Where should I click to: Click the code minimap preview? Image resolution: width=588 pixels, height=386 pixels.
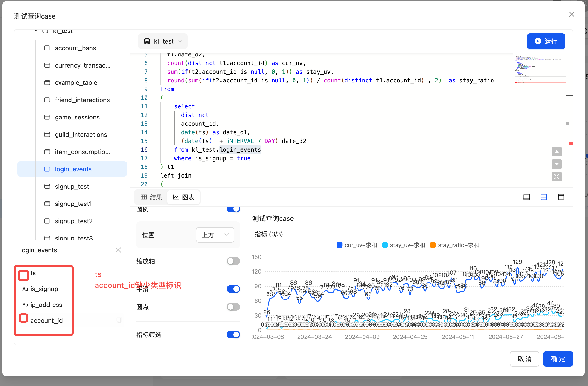(540, 68)
